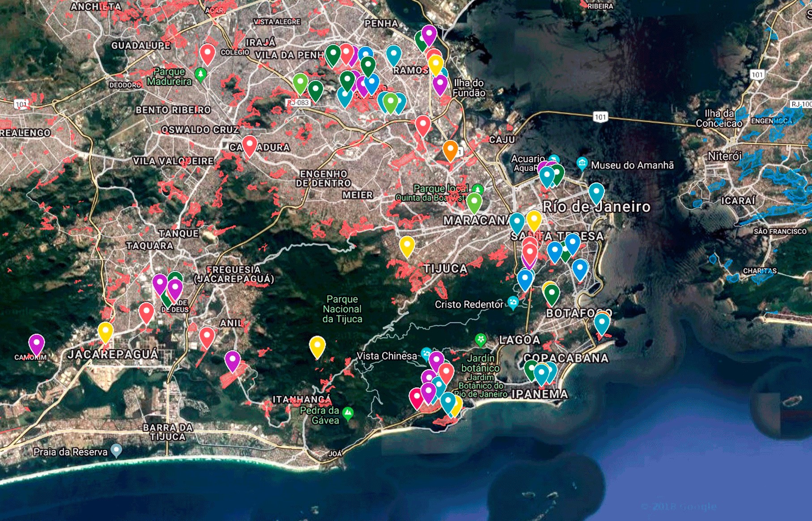The height and width of the screenshot is (521, 812).
Task: Select the purple pin at Camorim
Action: 36,343
